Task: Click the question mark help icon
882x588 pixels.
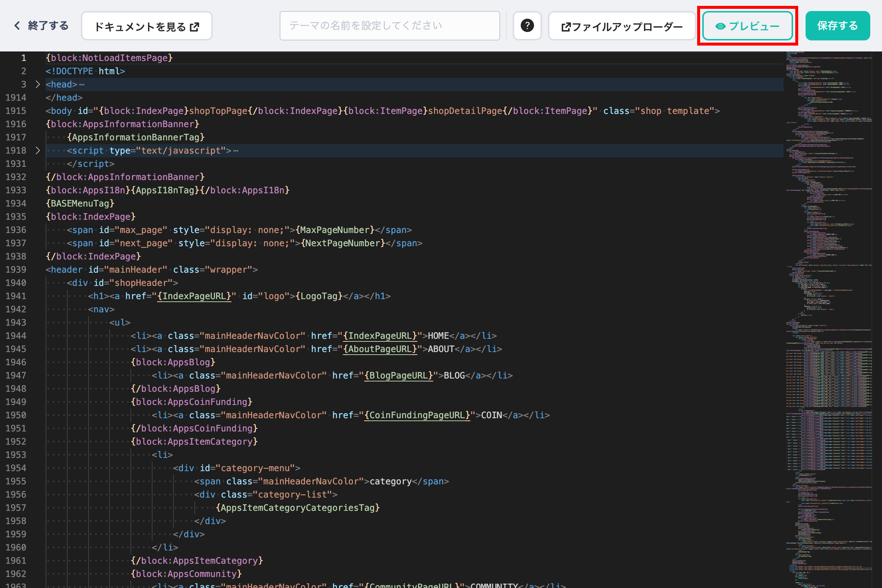Action: tap(527, 26)
